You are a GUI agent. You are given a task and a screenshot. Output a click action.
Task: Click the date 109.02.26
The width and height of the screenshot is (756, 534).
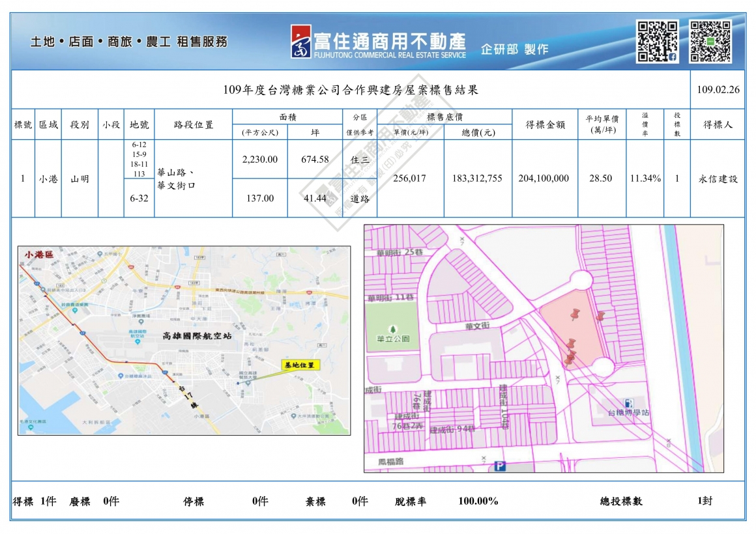point(718,90)
